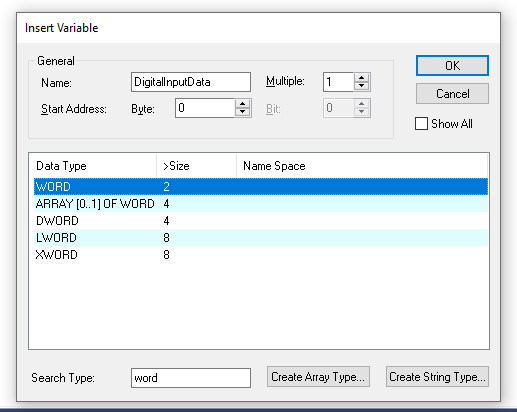
Task: Choose the LWORD data type
Action: coord(261,237)
